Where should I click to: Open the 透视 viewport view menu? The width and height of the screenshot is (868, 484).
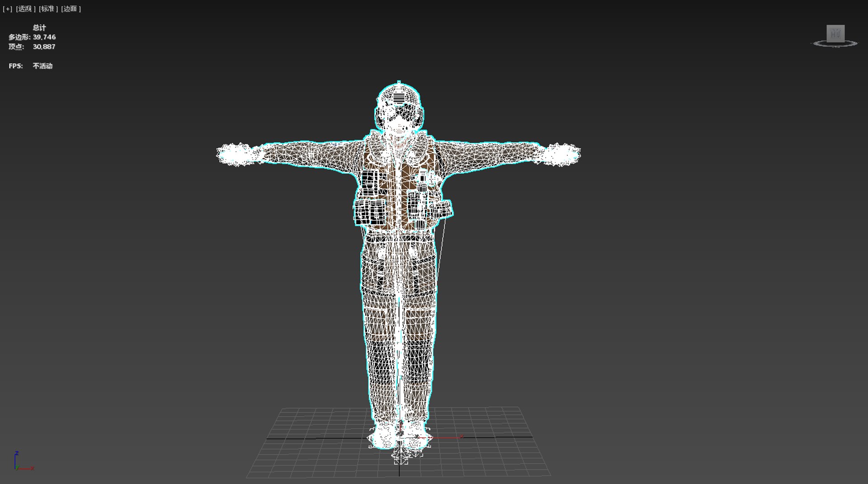tap(26, 9)
